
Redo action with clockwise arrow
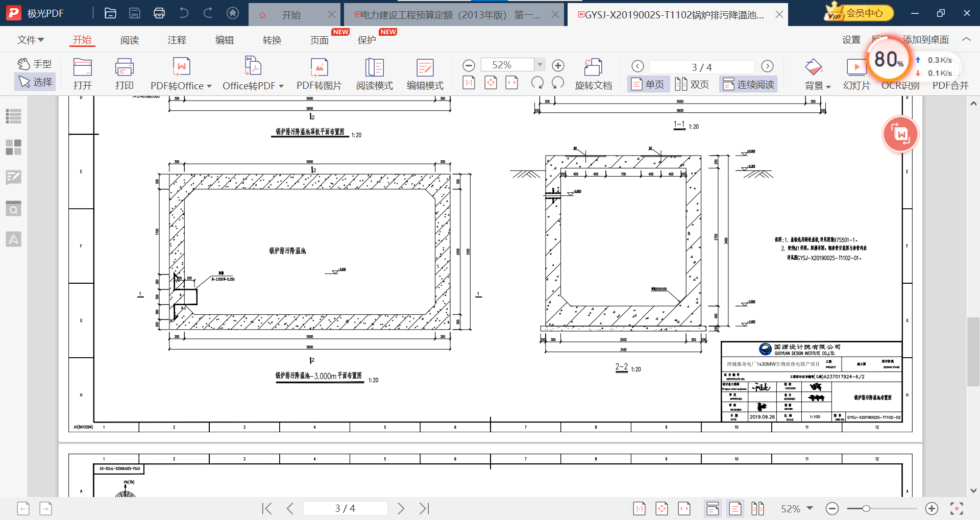[208, 13]
